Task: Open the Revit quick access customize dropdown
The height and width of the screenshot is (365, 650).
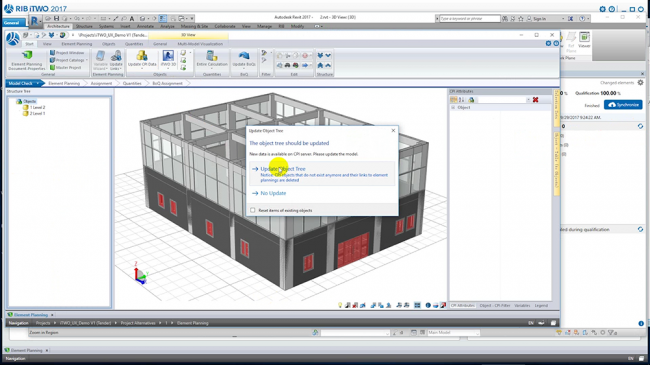Action: click(192, 19)
